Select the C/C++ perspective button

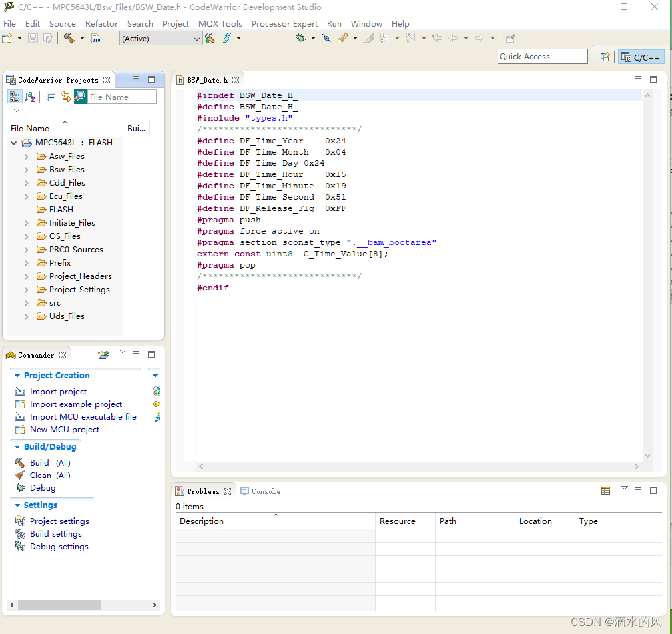pos(641,57)
